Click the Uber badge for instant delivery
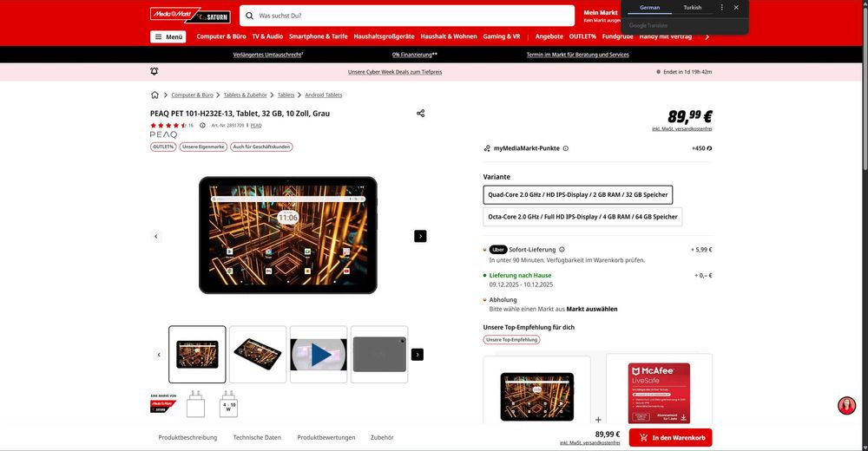Viewport: 868px width, 451px height. (x=498, y=250)
